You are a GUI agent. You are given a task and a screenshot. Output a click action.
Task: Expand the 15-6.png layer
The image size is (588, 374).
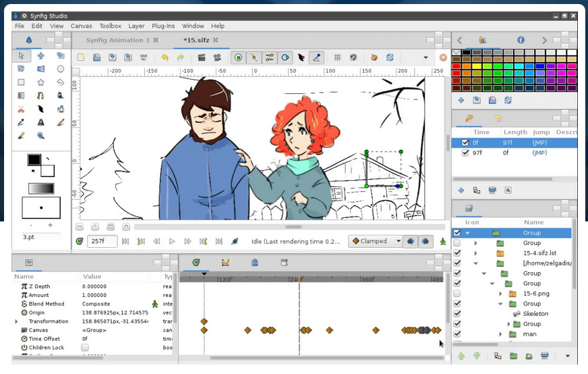click(500, 294)
